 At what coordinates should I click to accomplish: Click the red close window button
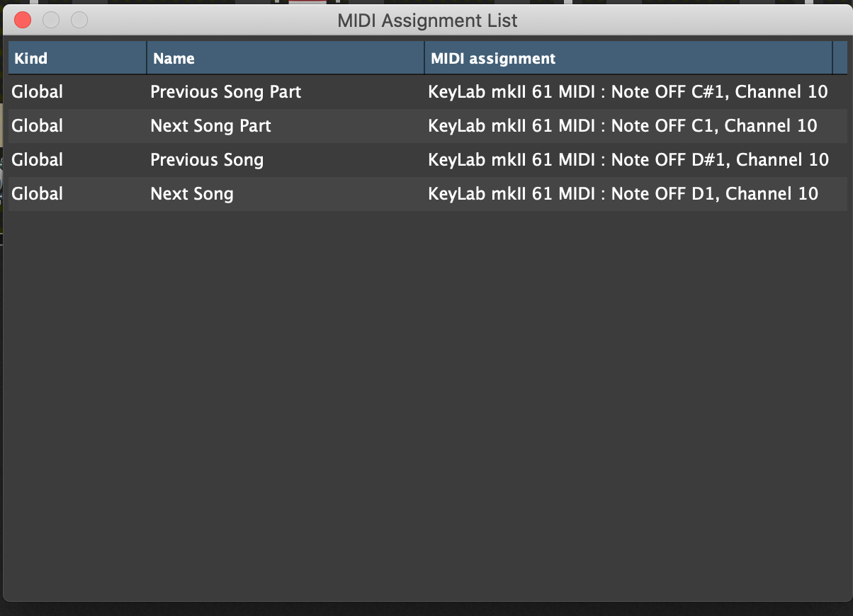(x=23, y=21)
